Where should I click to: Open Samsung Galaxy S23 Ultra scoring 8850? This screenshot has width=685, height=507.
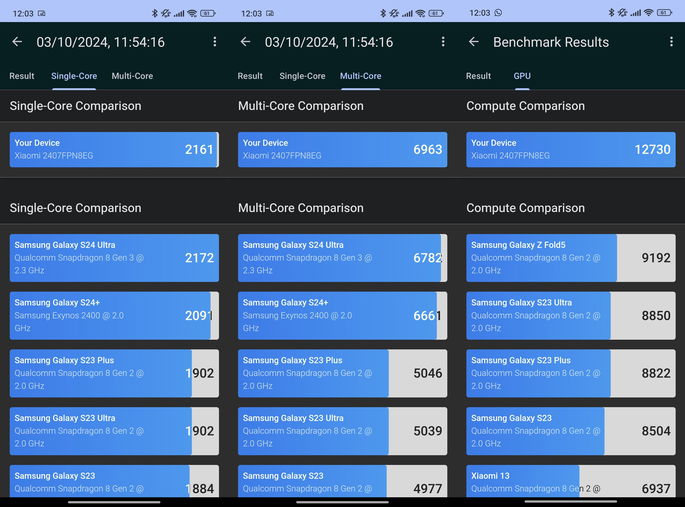pos(570,315)
